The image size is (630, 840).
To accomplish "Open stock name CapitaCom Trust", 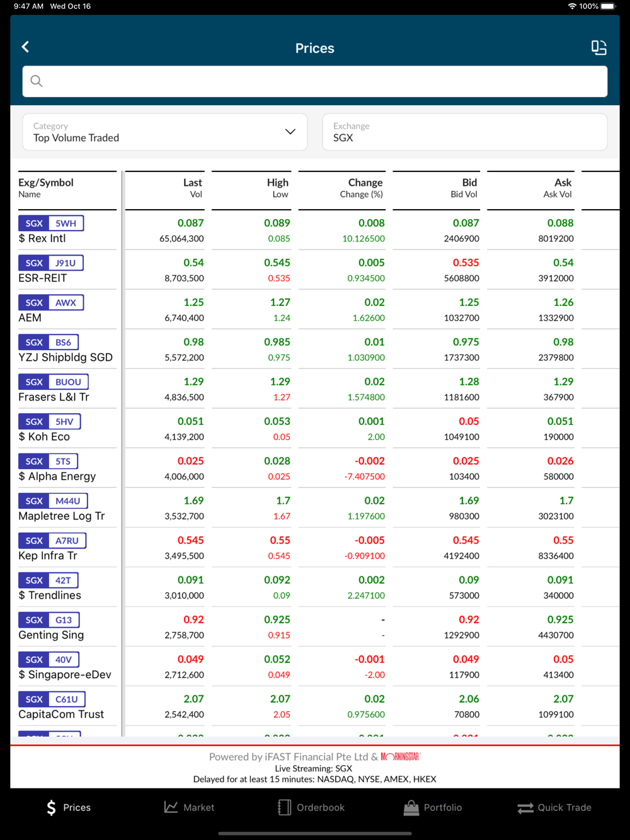I will 61,715.
